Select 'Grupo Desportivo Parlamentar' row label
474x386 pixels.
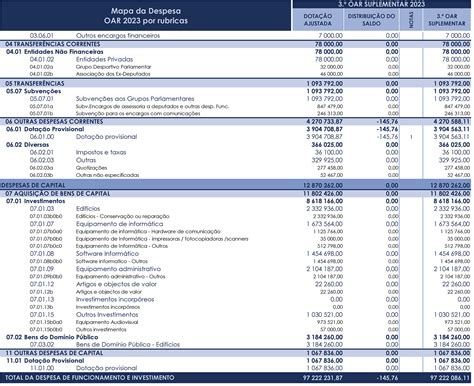pyautogui.click(x=113, y=67)
